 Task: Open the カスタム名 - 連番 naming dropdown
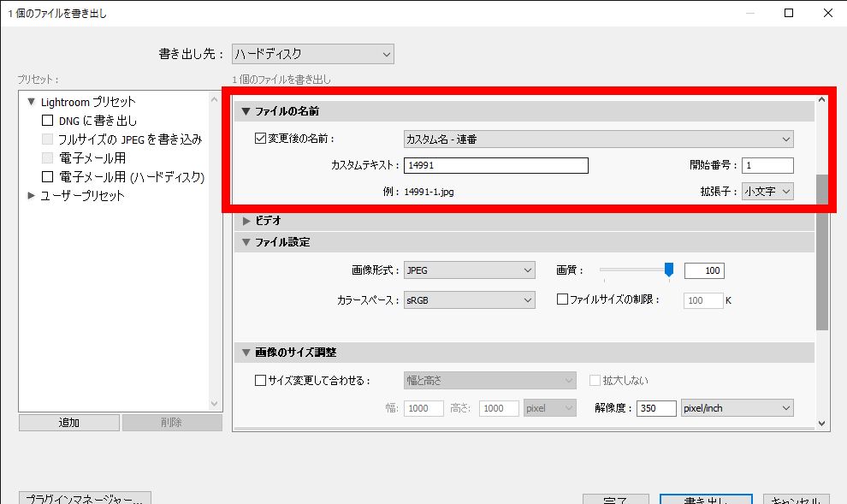598,139
